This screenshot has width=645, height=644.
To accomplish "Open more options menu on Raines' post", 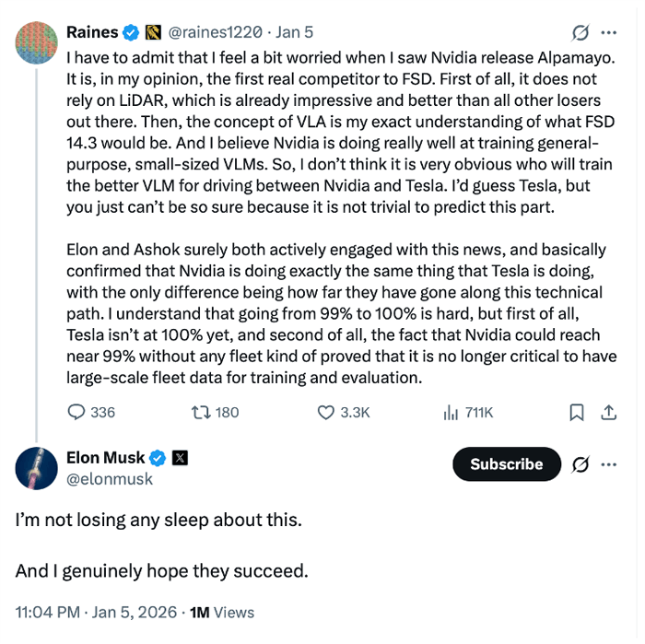I will tap(608, 32).
